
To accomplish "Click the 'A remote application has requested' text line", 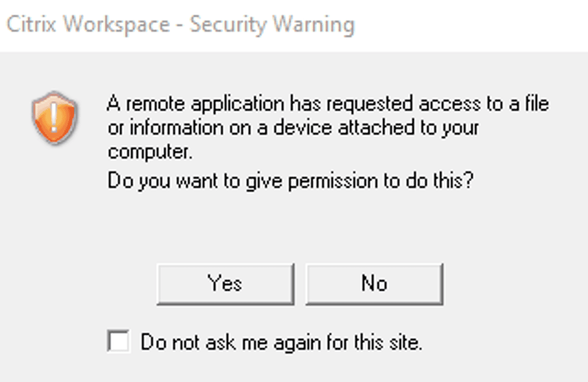I will [x=327, y=103].
